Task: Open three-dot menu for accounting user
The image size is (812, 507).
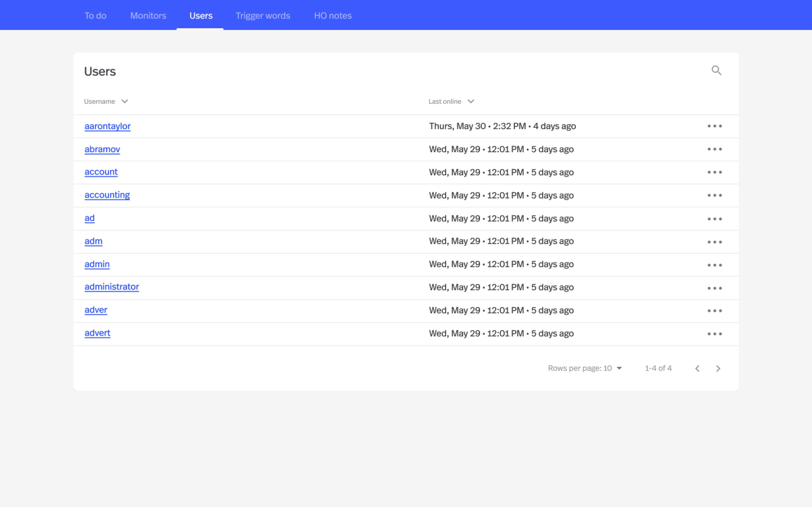Action: [714, 195]
